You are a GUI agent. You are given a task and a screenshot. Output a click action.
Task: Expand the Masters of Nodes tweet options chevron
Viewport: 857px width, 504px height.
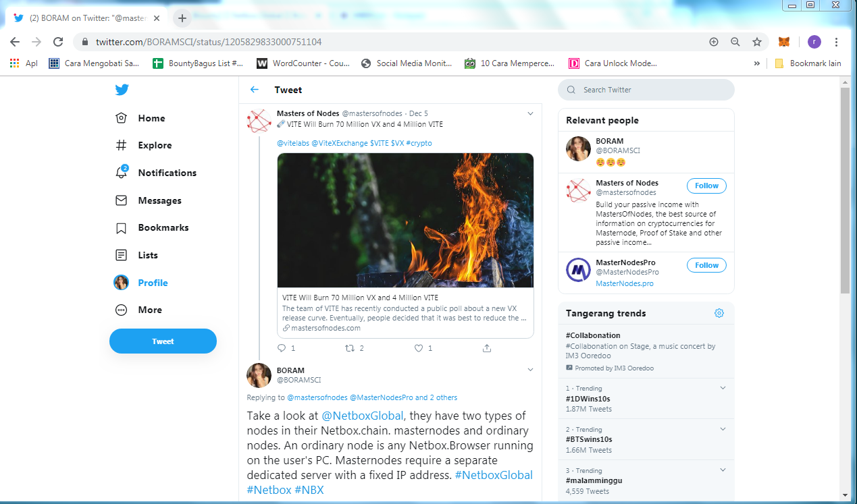tap(530, 113)
